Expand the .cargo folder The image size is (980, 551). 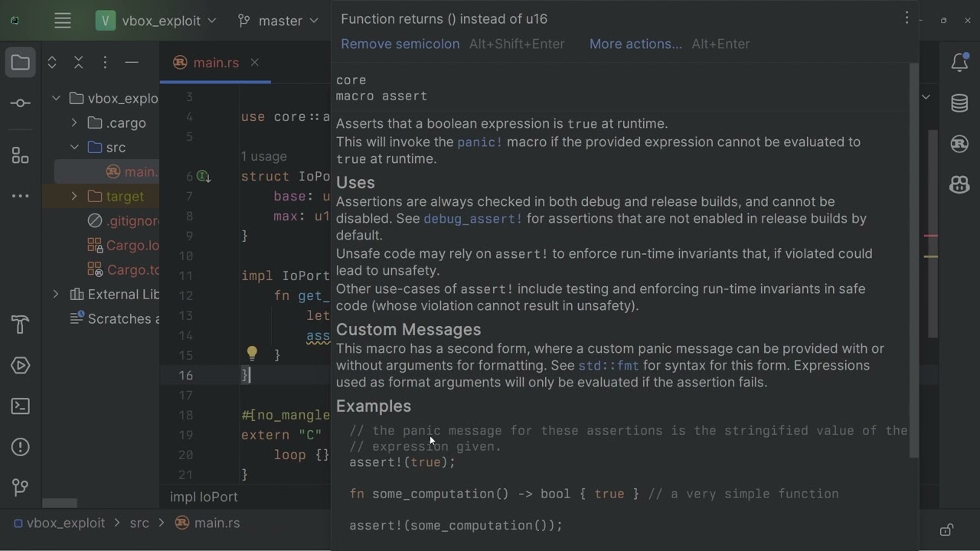(74, 122)
